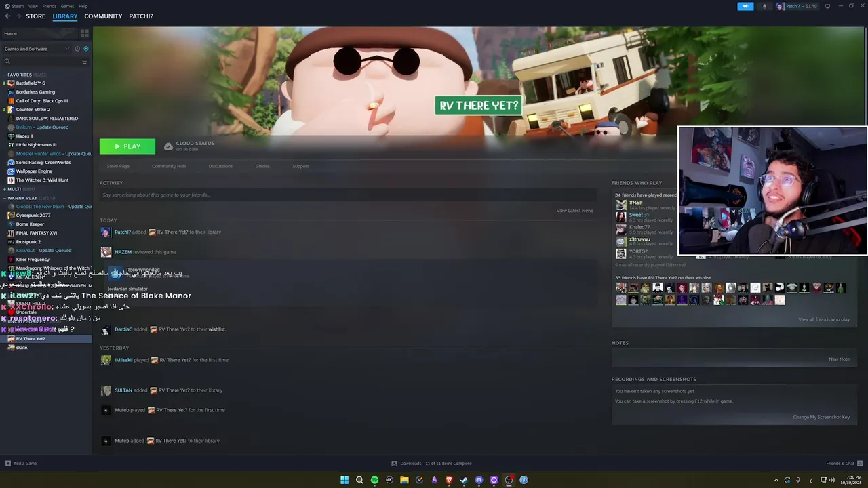
Task: Click View Latest News
Action: point(575,211)
